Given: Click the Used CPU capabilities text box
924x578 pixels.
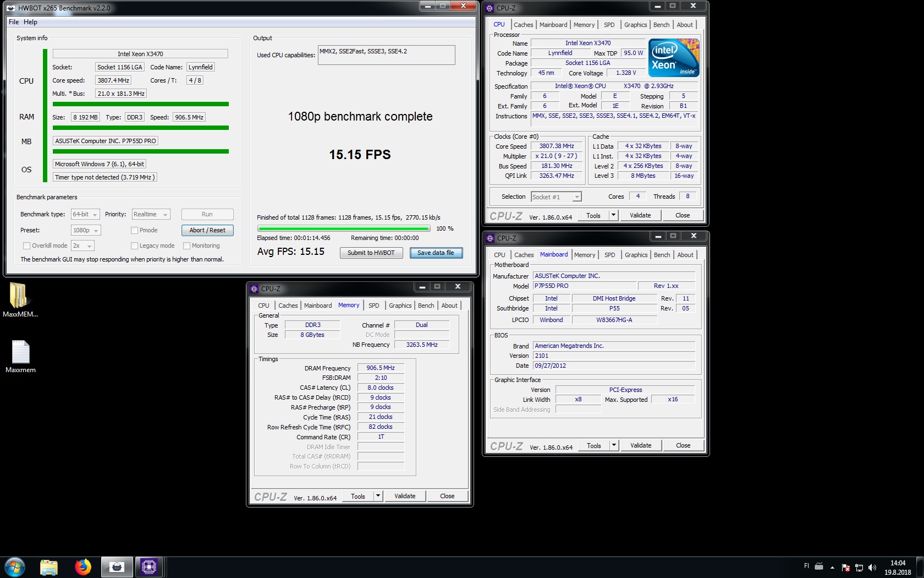Looking at the screenshot, I should click(x=386, y=55).
